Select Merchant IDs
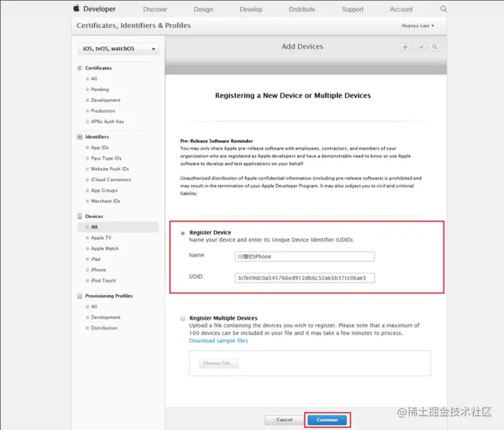Screen dimensions: 504x430 (106, 201)
